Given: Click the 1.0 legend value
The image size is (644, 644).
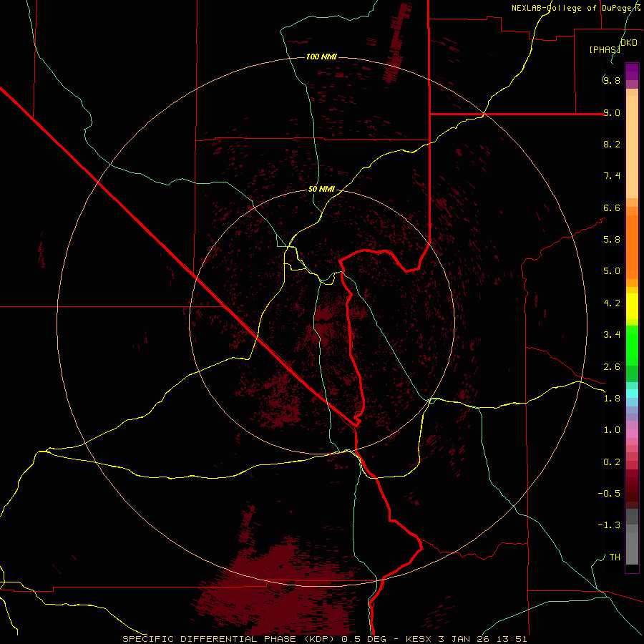Looking at the screenshot, I should (612, 430).
